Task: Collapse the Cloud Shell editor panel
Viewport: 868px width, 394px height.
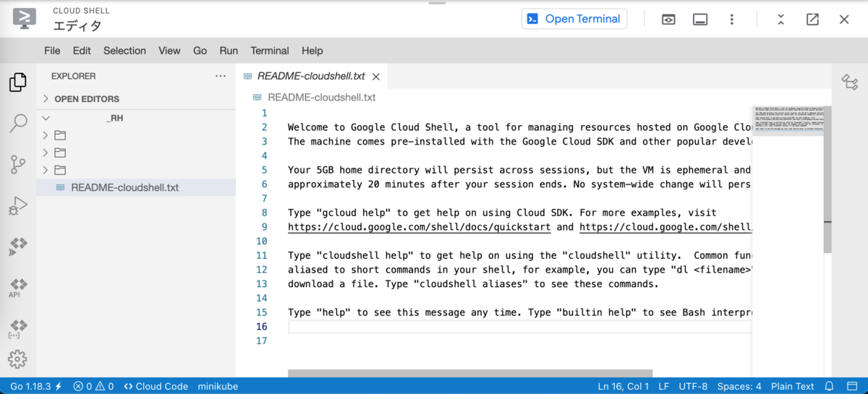Action: (x=781, y=20)
